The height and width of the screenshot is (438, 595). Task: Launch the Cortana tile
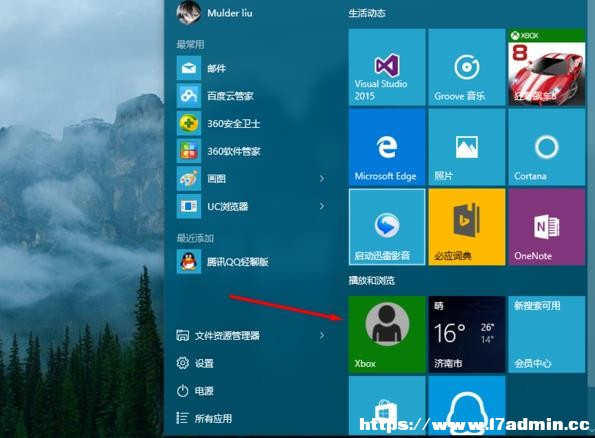[x=547, y=147]
